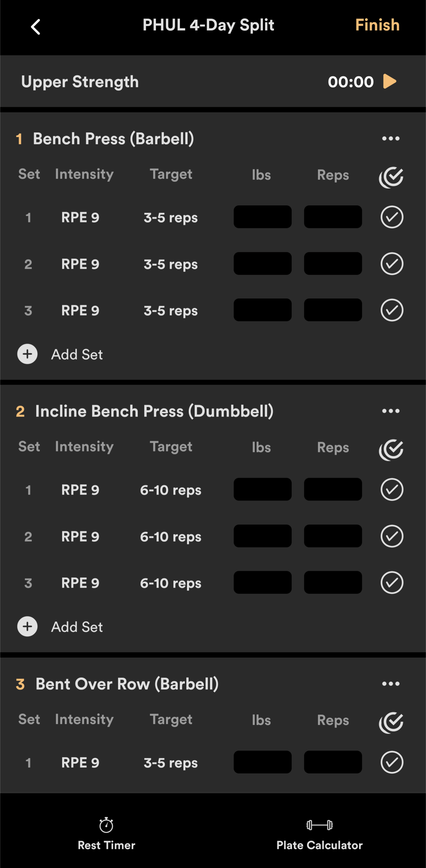Mark all Incline Bench Press sets complete

tap(391, 450)
